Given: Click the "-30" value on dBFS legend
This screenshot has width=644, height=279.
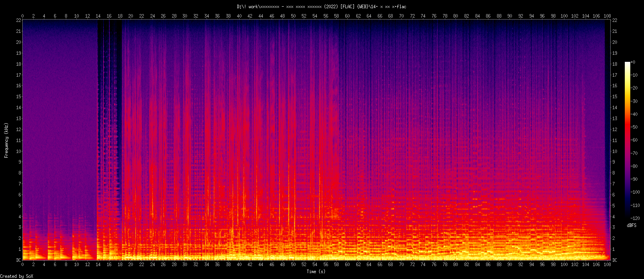Looking at the screenshot, I should [634, 101].
